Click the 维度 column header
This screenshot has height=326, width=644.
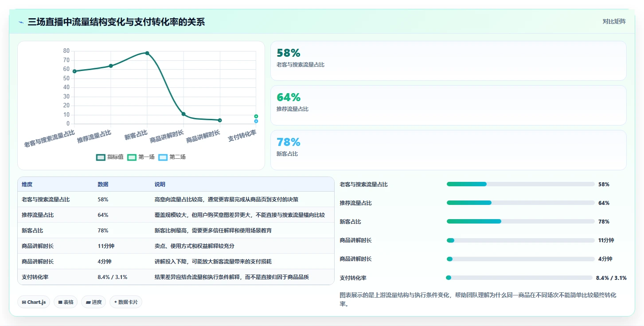pos(27,185)
